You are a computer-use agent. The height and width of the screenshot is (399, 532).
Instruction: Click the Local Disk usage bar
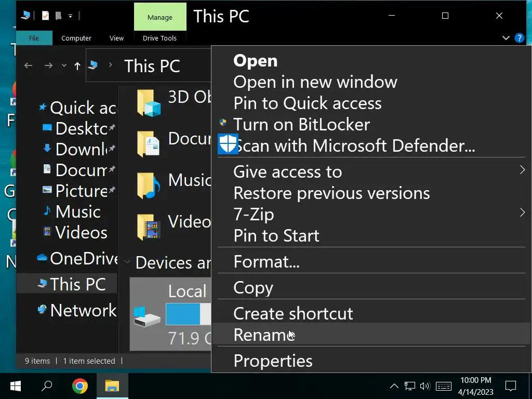pos(188,314)
